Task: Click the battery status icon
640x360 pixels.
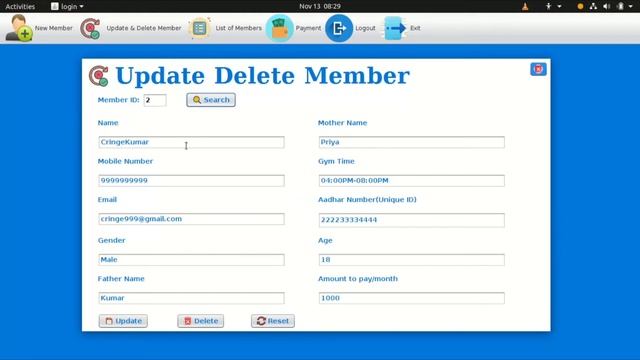Action: (620, 6)
